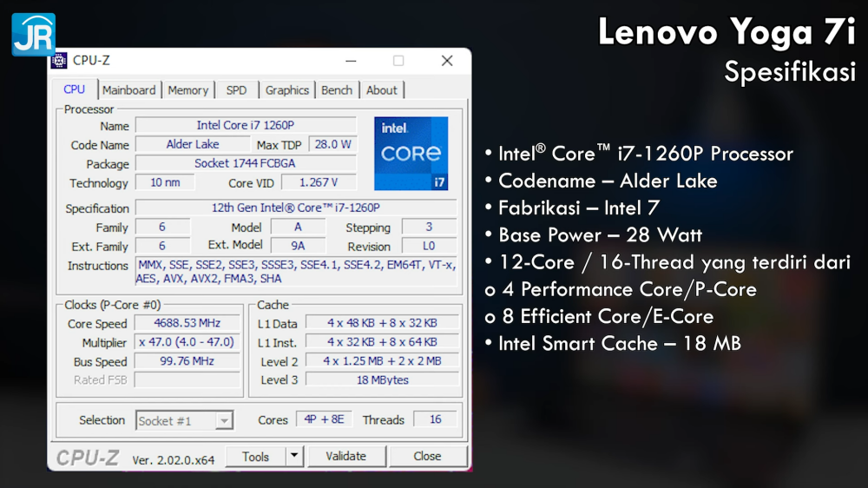Click the 'Fabrikasi – Intel 7' bullet
This screenshot has width=868, height=488.
click(572, 208)
